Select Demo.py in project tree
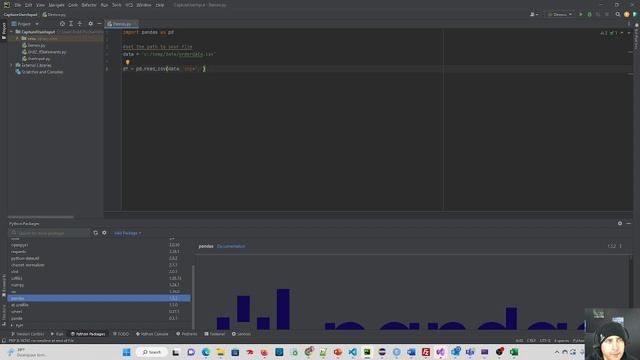The image size is (640, 360). (x=33, y=45)
